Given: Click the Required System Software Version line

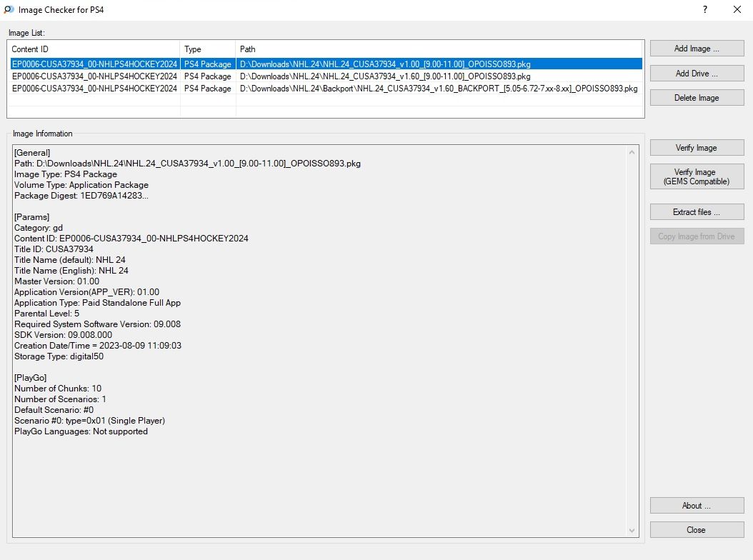Looking at the screenshot, I should (x=97, y=324).
